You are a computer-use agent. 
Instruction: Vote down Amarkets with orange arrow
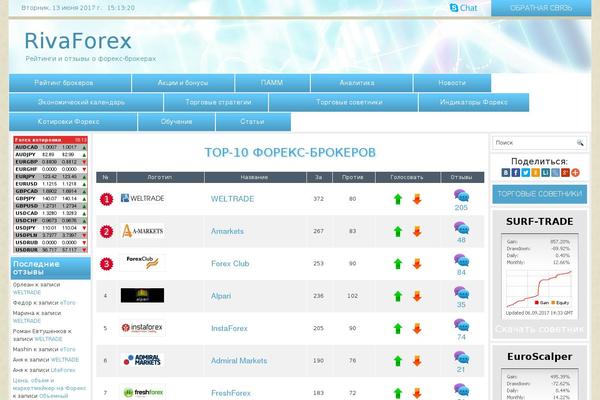(x=417, y=232)
